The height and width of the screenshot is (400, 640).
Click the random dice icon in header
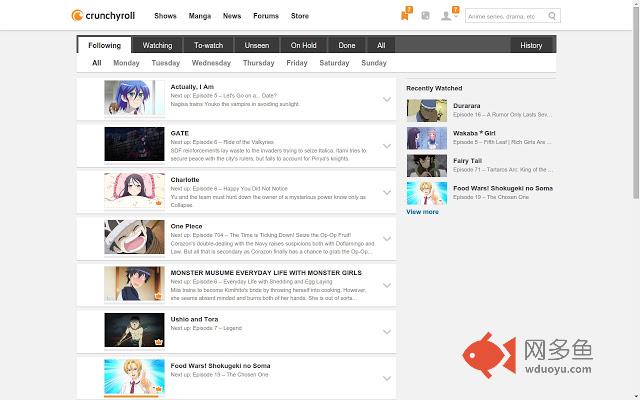425,16
